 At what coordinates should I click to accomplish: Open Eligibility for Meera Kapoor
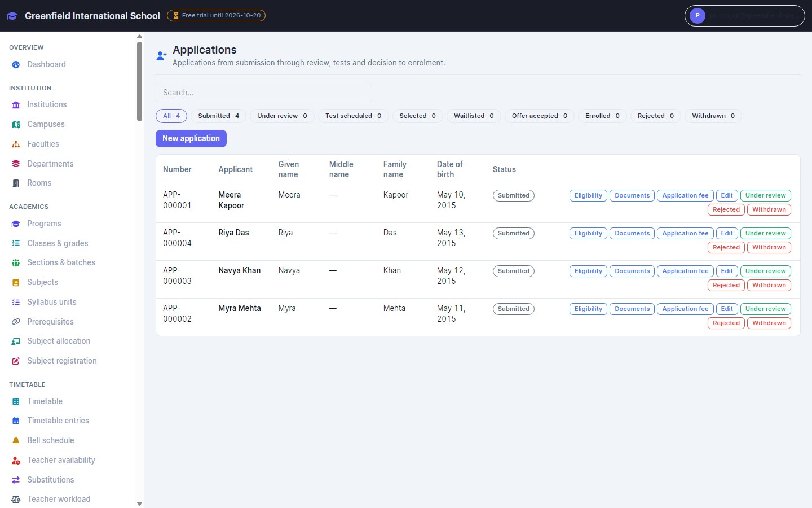tap(588, 196)
